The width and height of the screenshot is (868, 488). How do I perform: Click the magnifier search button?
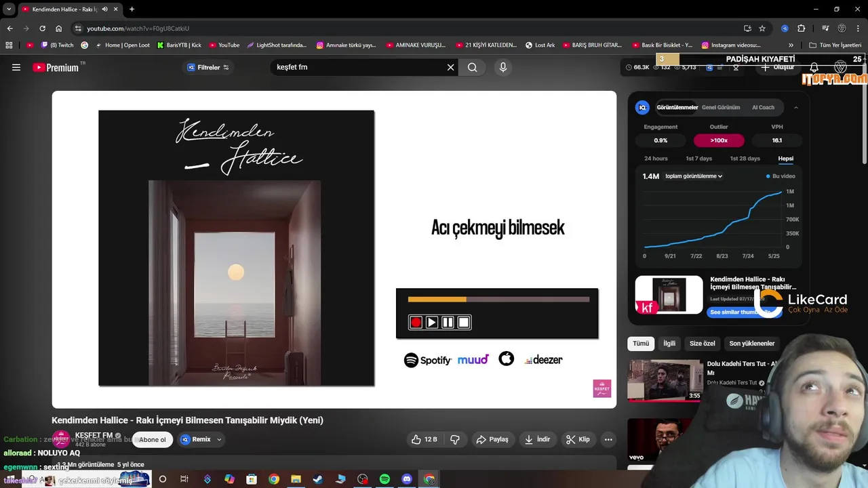coord(473,67)
